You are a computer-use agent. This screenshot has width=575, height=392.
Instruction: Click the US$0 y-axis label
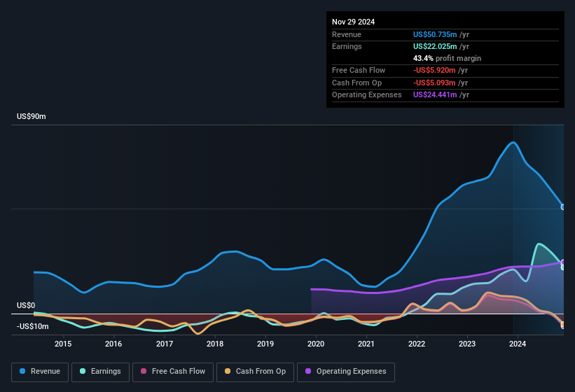click(x=26, y=305)
